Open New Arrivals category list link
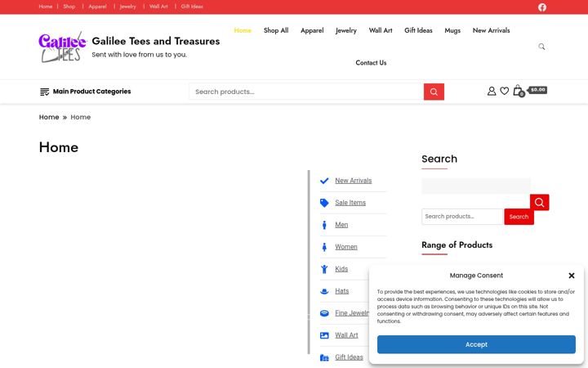Viewport: 588px width, 368px height. 354,181
